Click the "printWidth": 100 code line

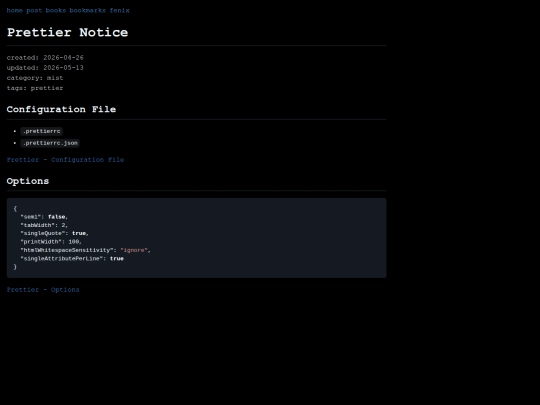[51, 241]
